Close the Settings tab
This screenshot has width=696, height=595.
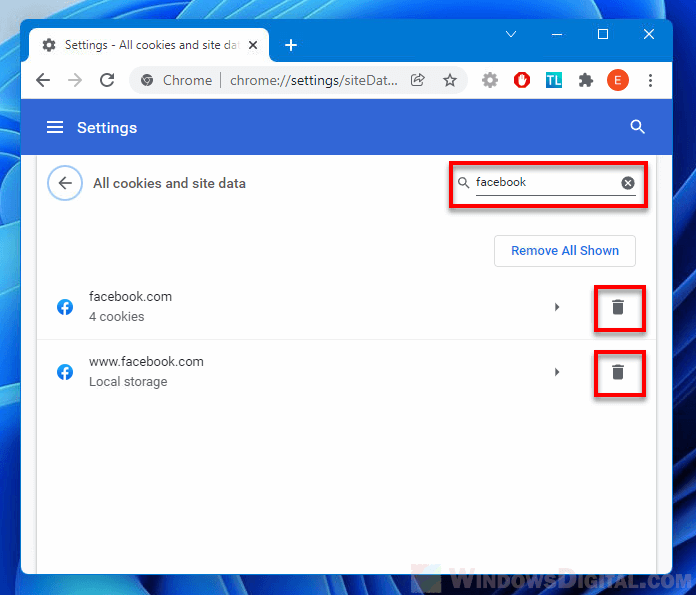coord(253,45)
